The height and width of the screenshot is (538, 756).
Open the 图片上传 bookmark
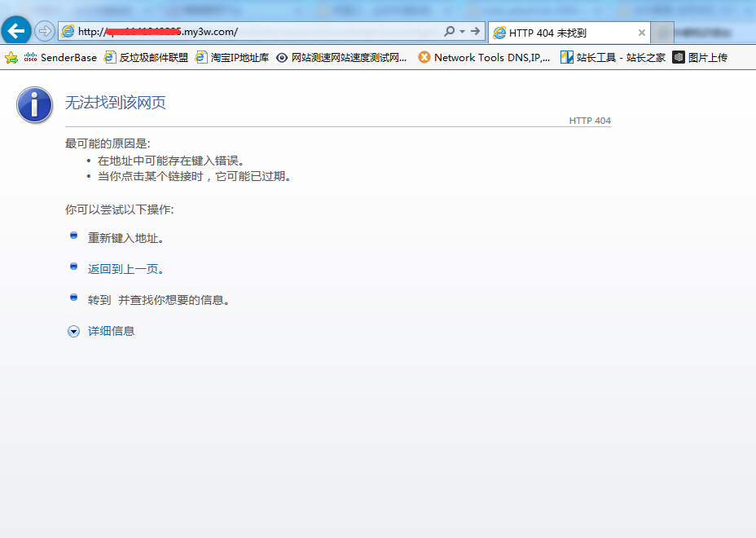point(700,58)
